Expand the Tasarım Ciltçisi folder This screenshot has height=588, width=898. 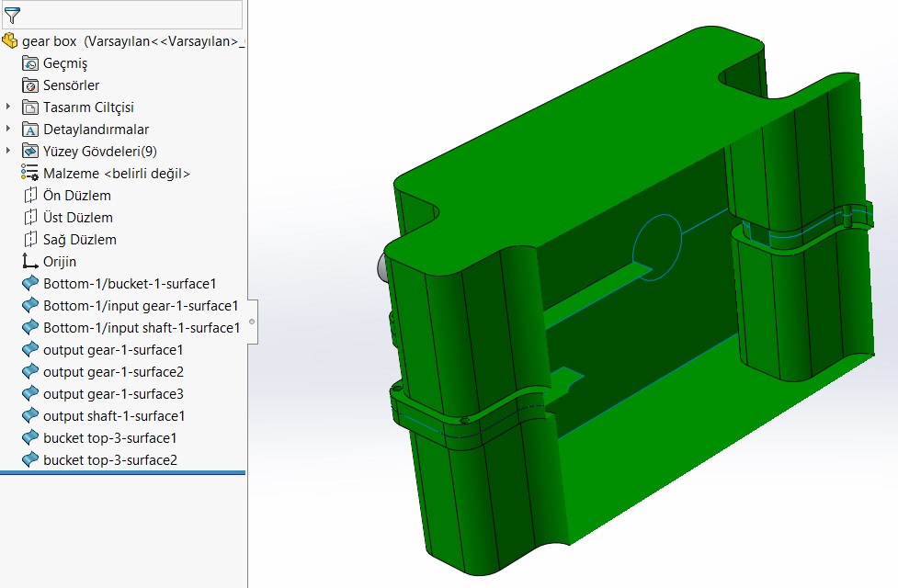pyautogui.click(x=8, y=107)
